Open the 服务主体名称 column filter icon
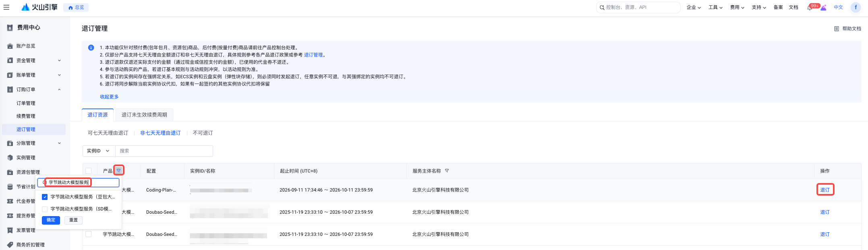 coord(447,171)
